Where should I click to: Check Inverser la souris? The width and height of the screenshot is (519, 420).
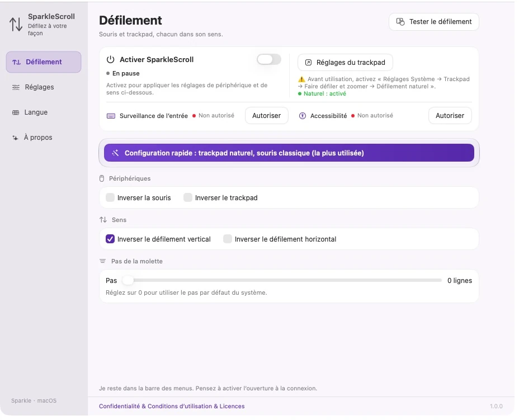coord(110,197)
